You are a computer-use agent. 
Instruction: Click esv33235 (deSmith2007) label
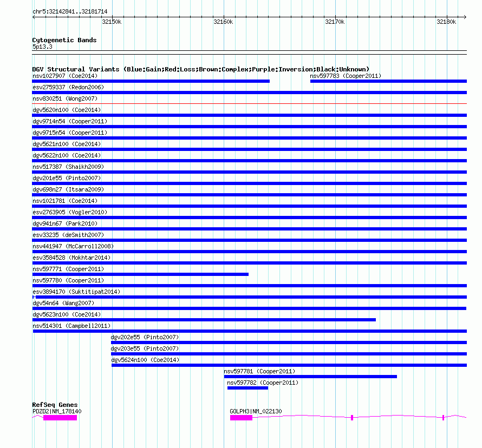tap(68, 235)
